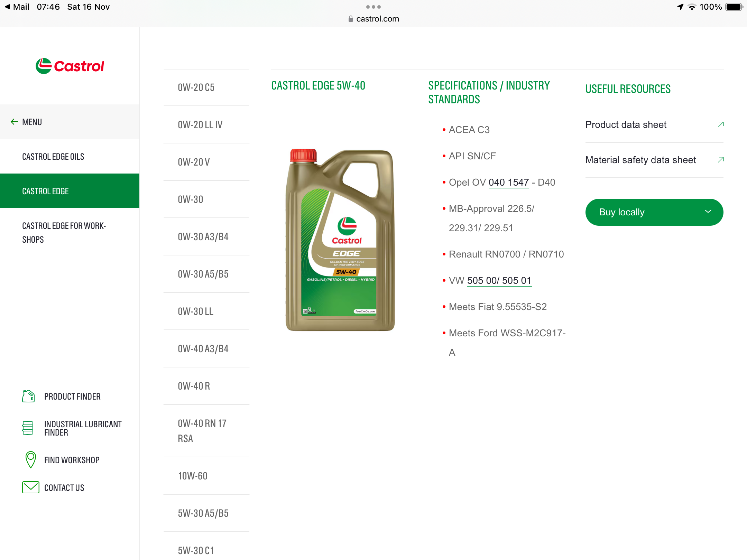747x560 pixels.
Task: Return to Mail via back link
Action: tap(17, 7)
